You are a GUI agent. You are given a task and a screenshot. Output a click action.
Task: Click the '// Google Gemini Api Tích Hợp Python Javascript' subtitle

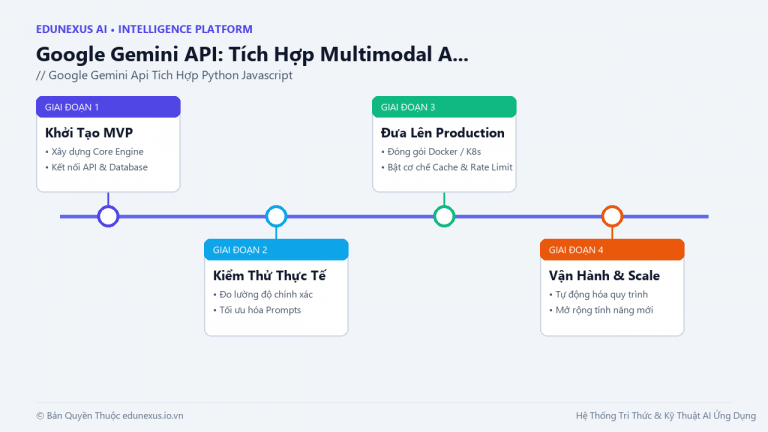(165, 75)
